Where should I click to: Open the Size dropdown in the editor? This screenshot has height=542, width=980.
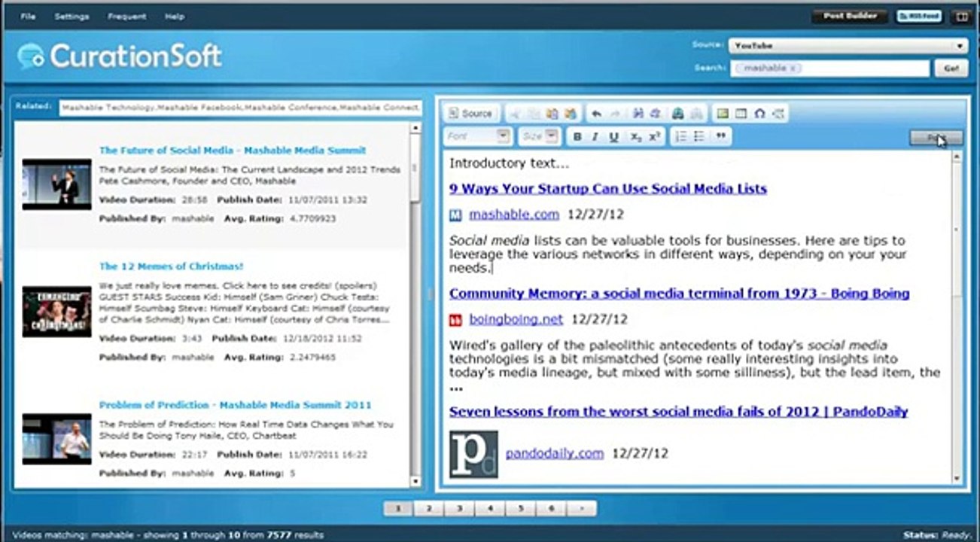coord(540,136)
